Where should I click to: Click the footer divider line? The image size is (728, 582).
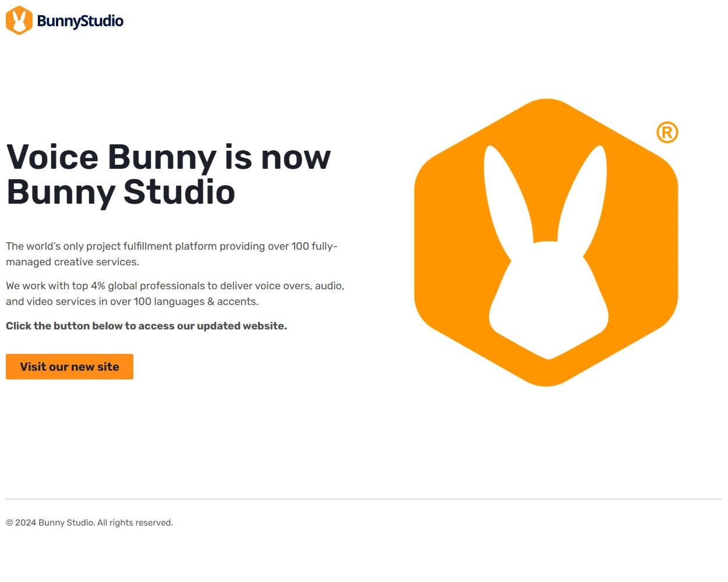(x=364, y=498)
